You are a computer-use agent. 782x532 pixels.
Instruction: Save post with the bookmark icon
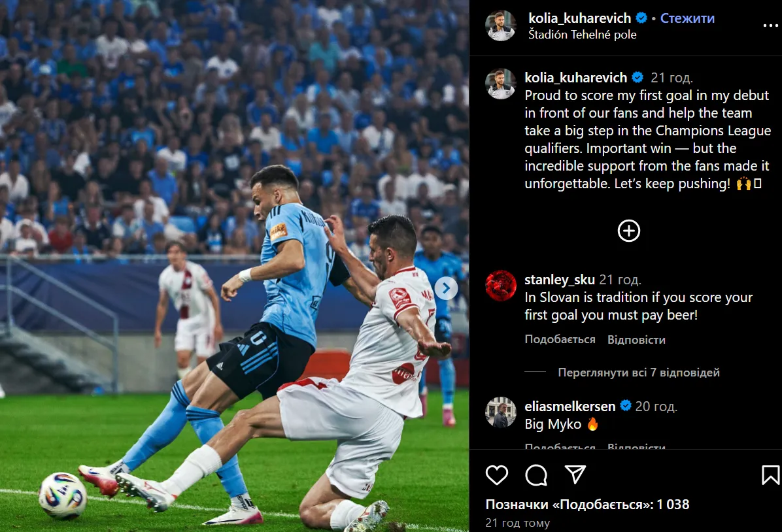770,474
